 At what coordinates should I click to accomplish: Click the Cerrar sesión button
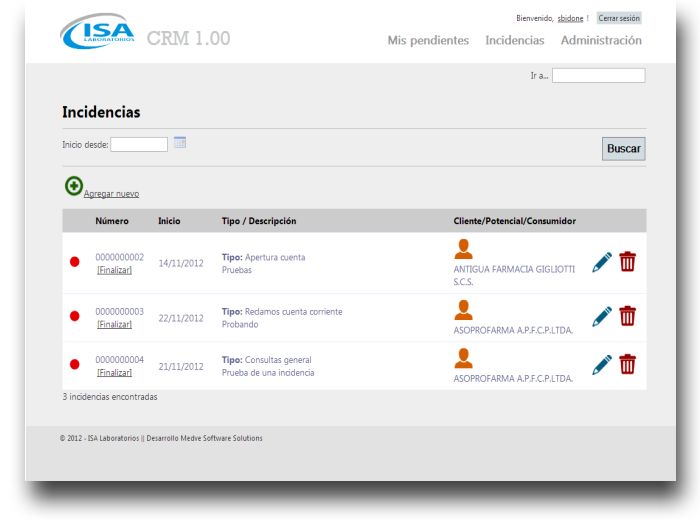[x=619, y=18]
